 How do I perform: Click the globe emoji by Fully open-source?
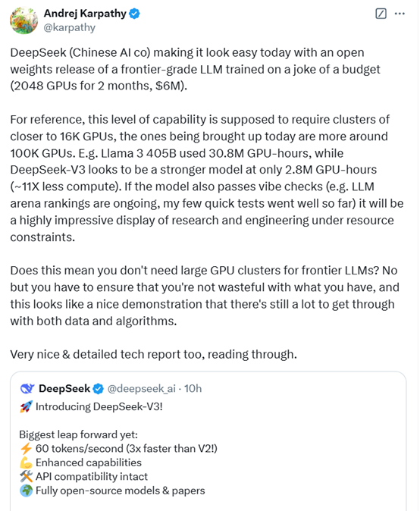pyautogui.click(x=26, y=491)
